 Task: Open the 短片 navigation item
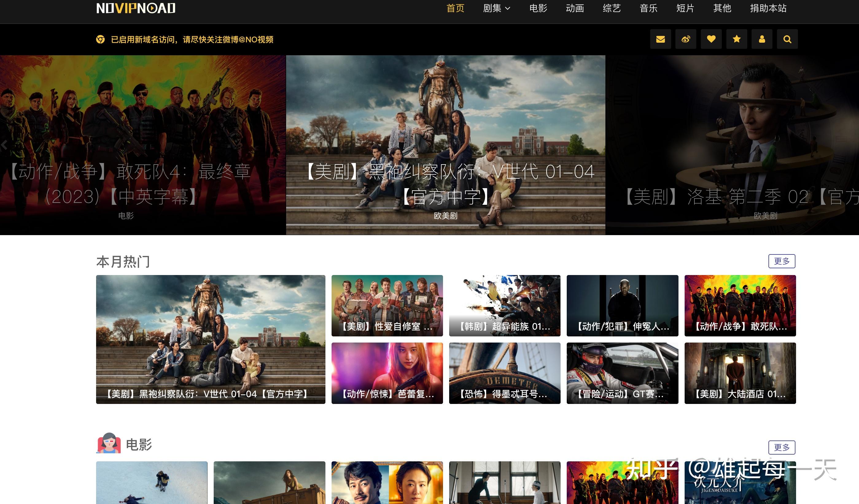coord(685,8)
